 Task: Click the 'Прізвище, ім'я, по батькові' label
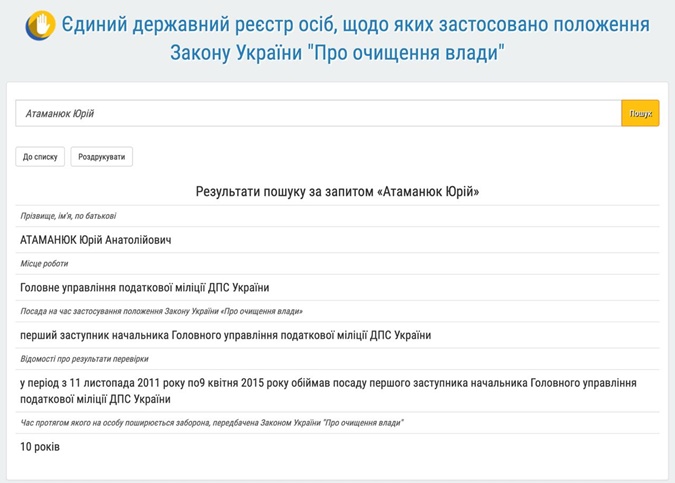pyautogui.click(x=68, y=216)
